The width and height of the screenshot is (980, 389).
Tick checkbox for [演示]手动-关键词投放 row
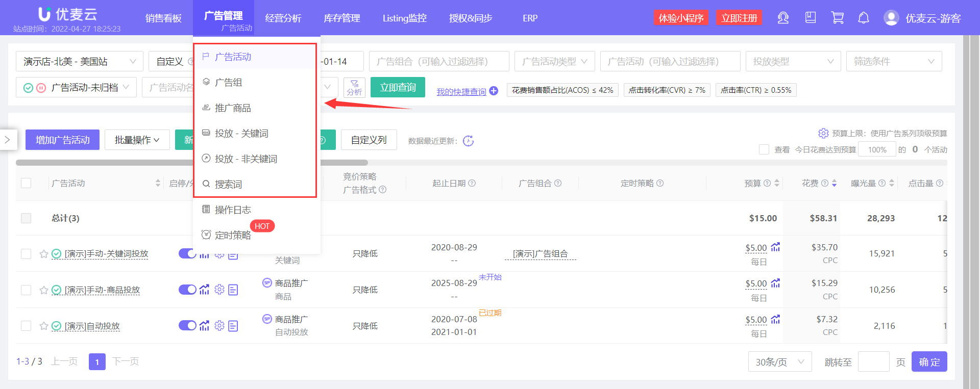point(26,254)
